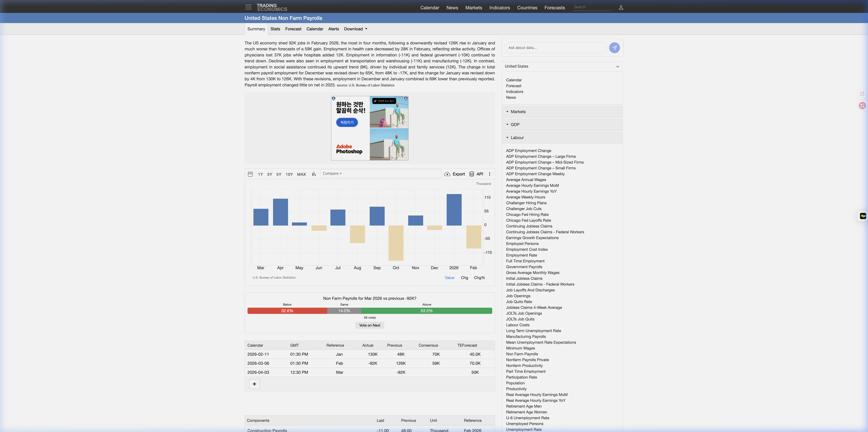Select the Chg chart view option
The height and width of the screenshot is (432, 868).
click(x=464, y=278)
